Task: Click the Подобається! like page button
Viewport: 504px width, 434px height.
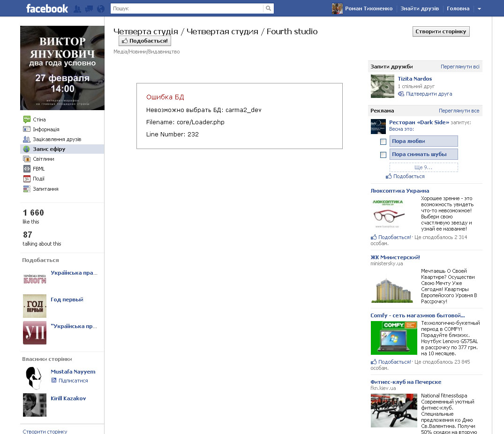Action: click(145, 41)
